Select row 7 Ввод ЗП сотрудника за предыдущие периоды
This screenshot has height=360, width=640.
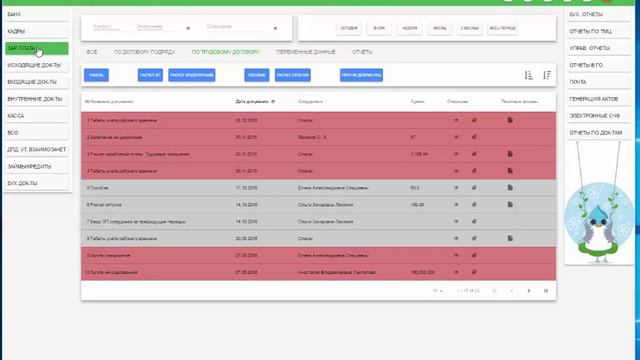(318, 222)
